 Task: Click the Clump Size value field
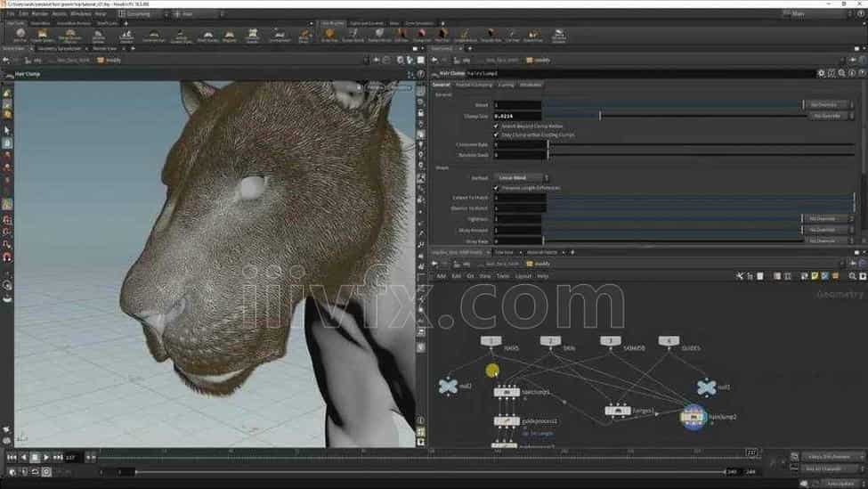[x=517, y=116]
